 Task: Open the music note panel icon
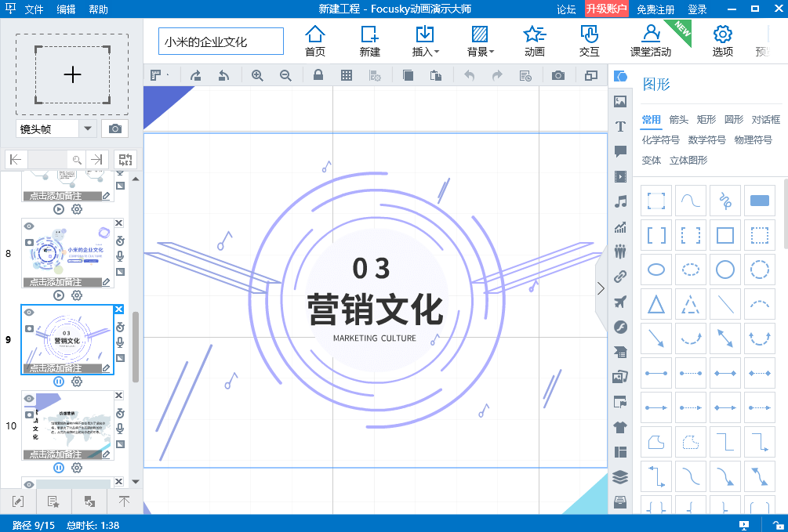(x=620, y=201)
